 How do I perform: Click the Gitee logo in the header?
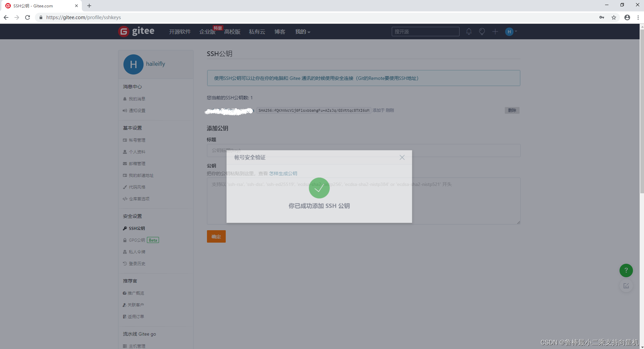[x=137, y=31]
